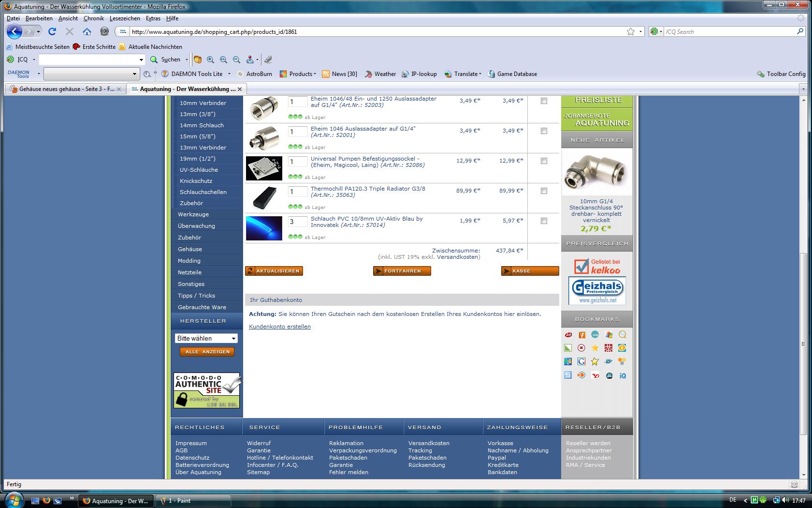The height and width of the screenshot is (508, 812).
Task: Click the Windows flag bookmark icon
Action: point(609,335)
